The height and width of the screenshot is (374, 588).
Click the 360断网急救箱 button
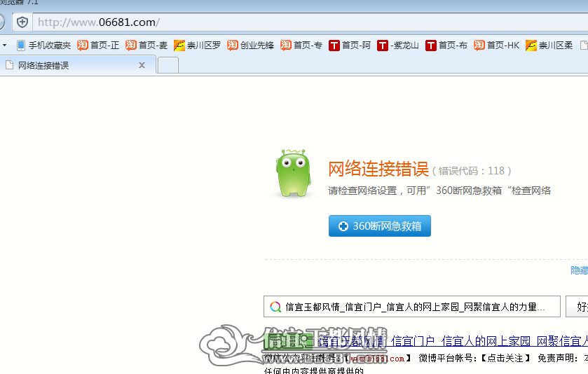(x=379, y=226)
